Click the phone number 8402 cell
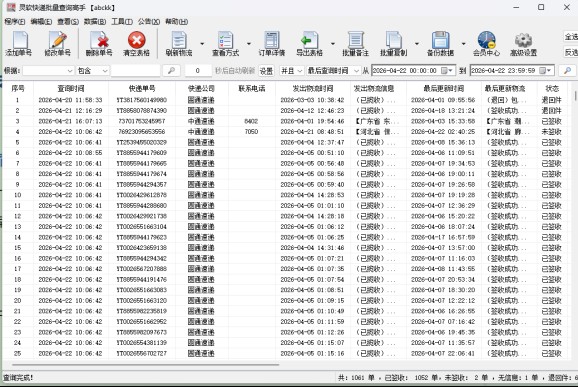Screen dimensions: 578x387 (x=251, y=121)
